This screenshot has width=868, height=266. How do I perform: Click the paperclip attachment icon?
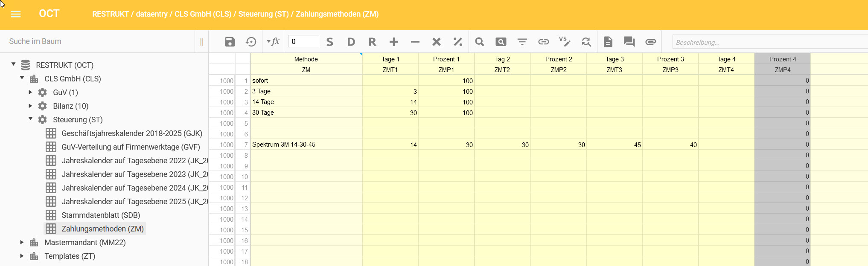click(650, 42)
